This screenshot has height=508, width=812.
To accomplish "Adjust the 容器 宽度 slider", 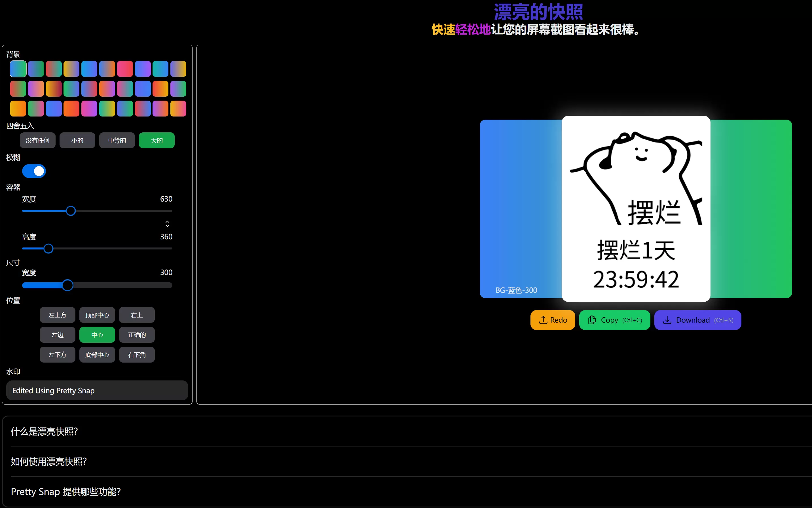I will coord(71,211).
